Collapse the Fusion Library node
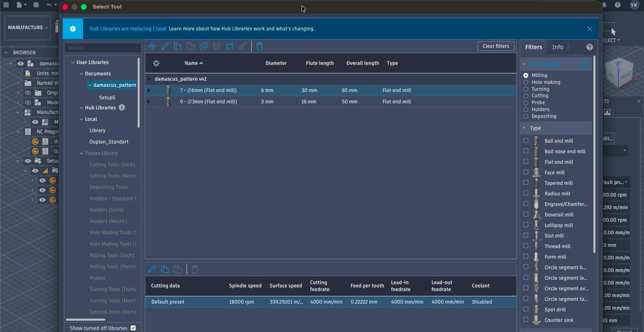The height and width of the screenshot is (332, 644). tap(81, 153)
